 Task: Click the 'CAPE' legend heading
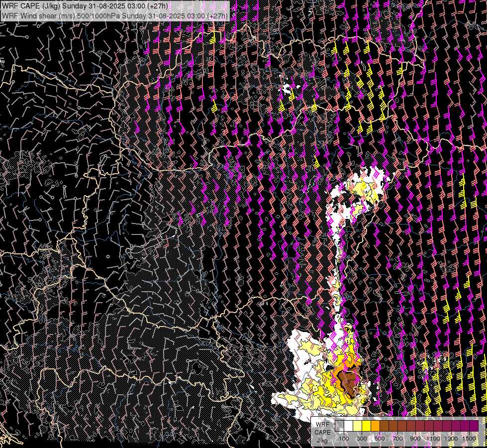pyautogui.click(x=322, y=433)
